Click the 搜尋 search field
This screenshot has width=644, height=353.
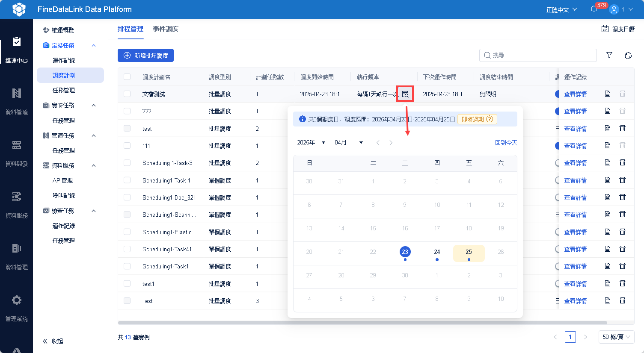point(538,55)
